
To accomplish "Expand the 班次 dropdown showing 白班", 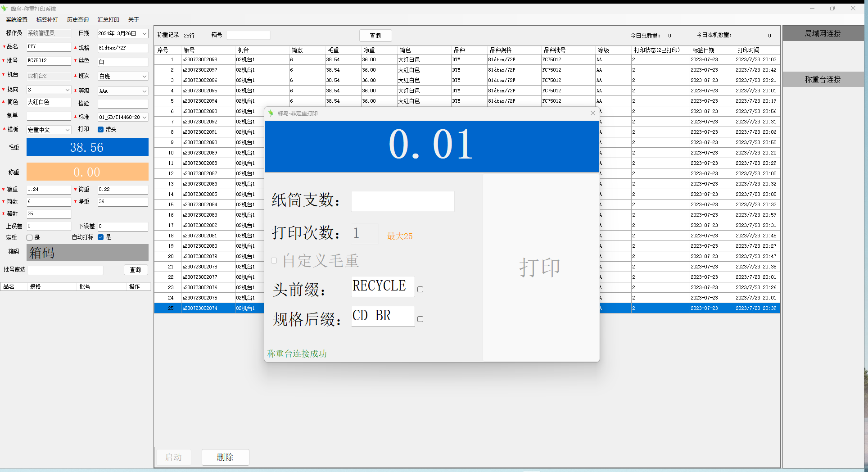I will 145,77.
